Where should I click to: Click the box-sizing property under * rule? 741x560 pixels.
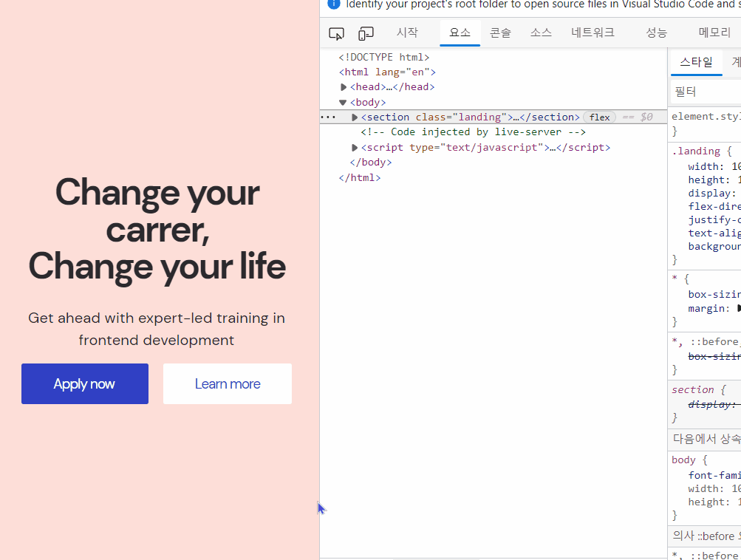pyautogui.click(x=714, y=294)
